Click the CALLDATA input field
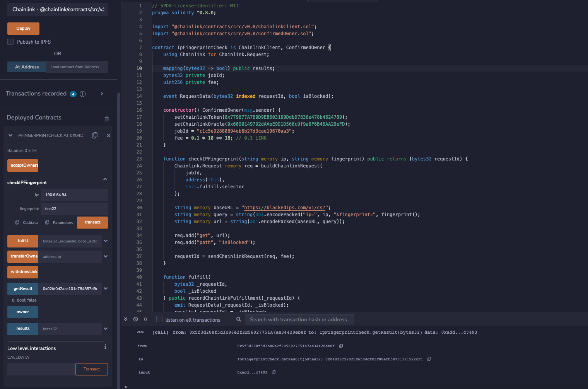 coord(41,369)
